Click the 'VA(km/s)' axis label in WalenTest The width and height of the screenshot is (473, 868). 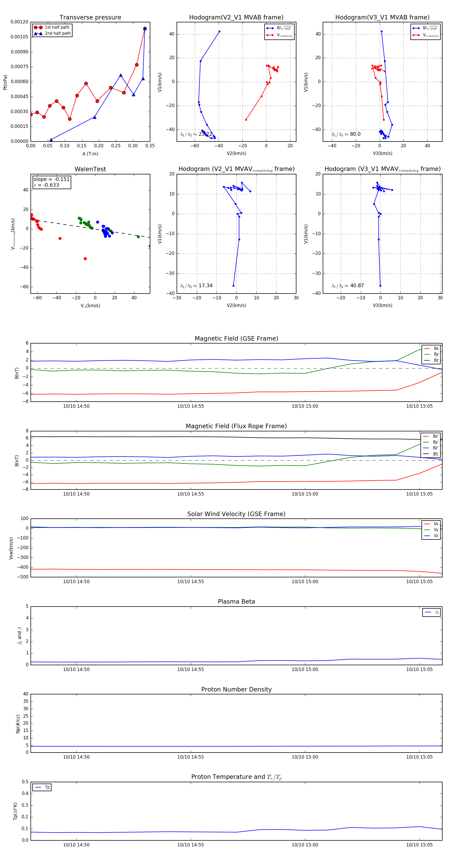tap(90, 306)
